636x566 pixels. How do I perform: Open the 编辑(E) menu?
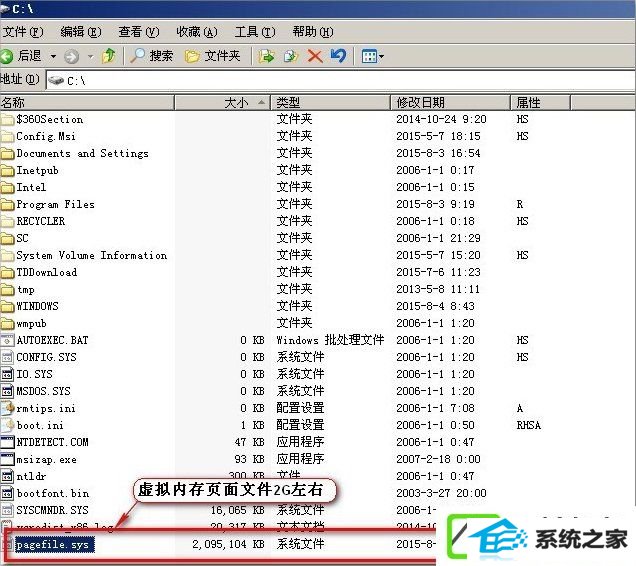point(81,31)
